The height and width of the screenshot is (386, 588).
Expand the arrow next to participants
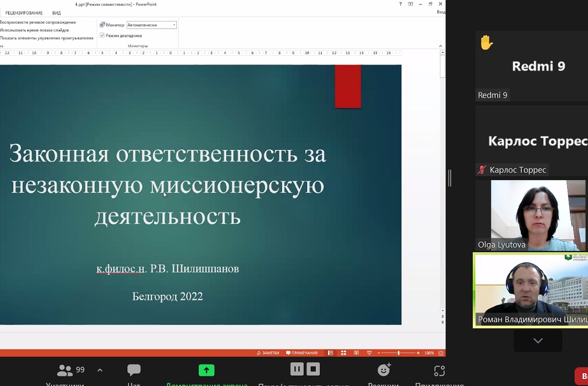point(99,370)
